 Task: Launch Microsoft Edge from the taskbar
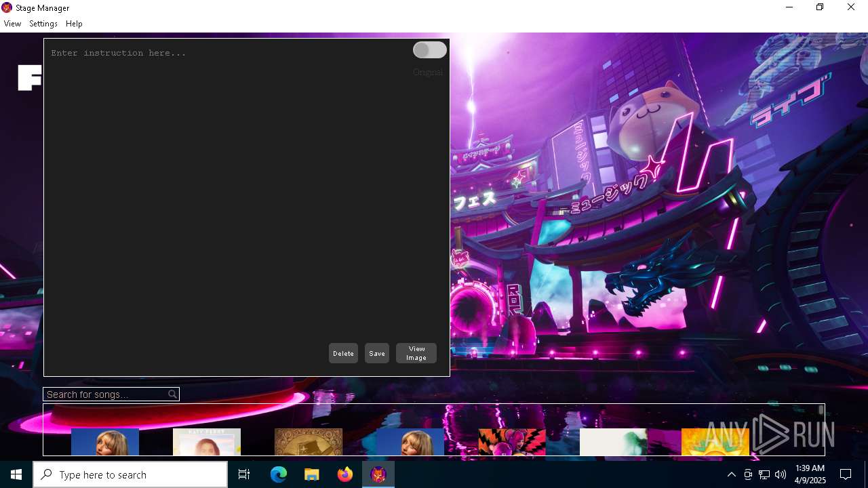279,474
